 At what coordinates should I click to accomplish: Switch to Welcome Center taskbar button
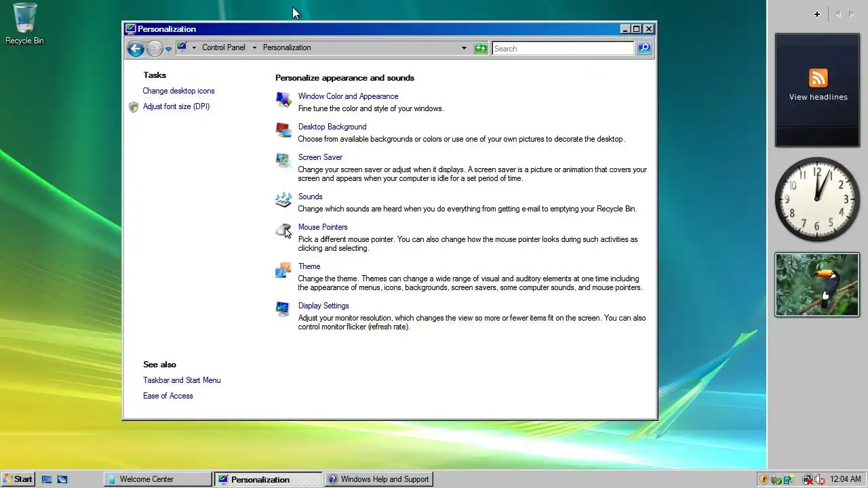click(x=158, y=479)
